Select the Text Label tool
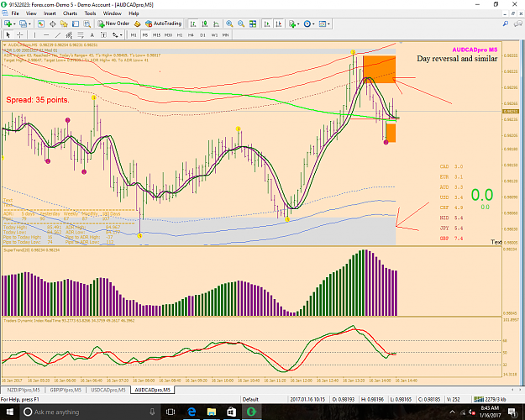 pyautogui.click(x=103, y=34)
